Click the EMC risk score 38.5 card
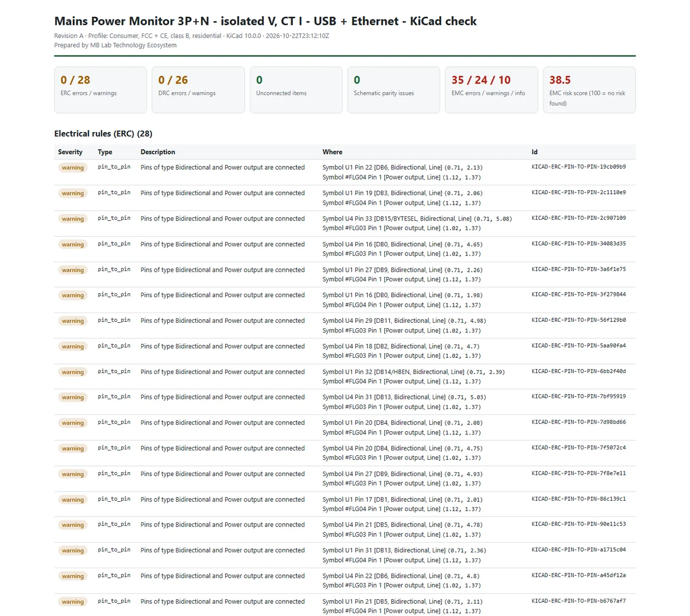Viewport: 690px width, 616px height. [x=589, y=90]
